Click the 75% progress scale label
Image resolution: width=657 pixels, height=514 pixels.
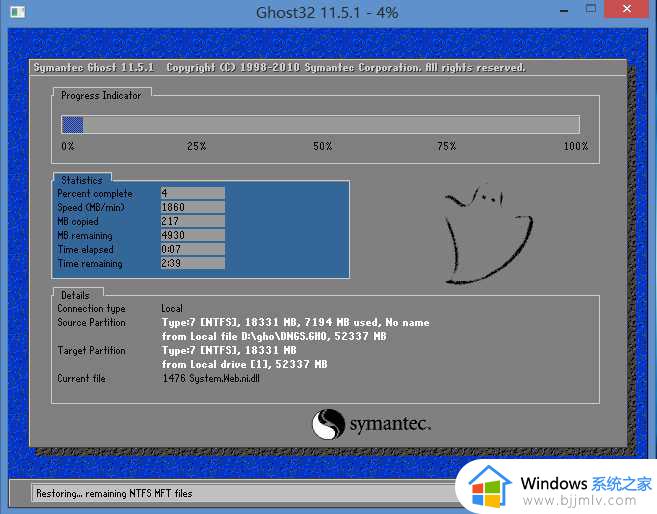click(x=447, y=146)
